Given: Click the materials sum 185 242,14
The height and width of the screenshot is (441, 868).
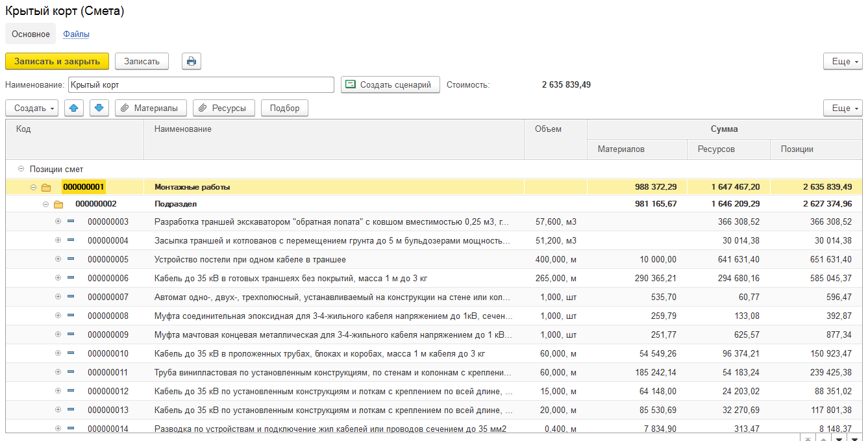Looking at the screenshot, I should point(638,373).
